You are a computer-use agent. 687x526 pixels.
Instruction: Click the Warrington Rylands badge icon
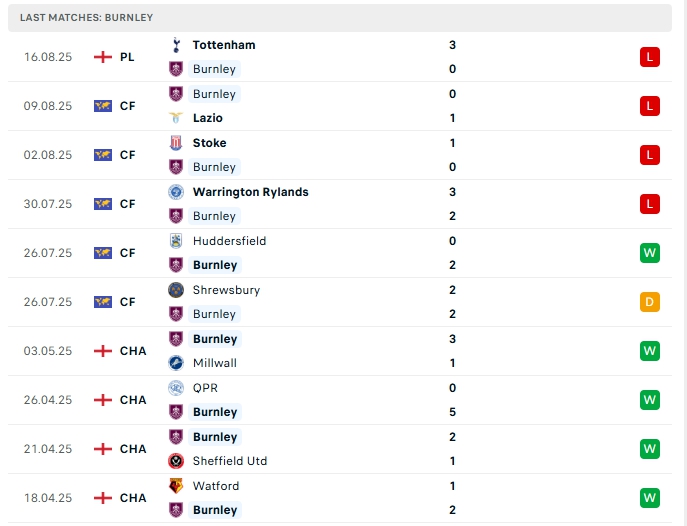[x=176, y=192]
